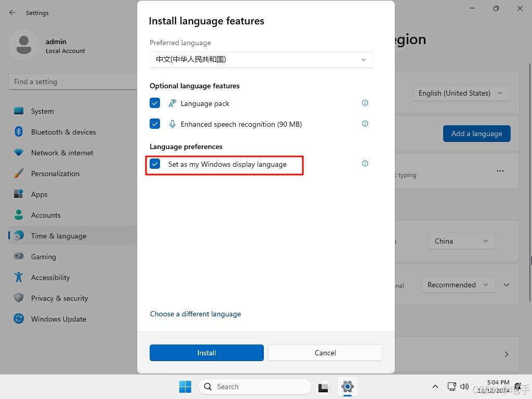Click the Find a setting field
Viewport: 532px width, 399px height.
73,82
